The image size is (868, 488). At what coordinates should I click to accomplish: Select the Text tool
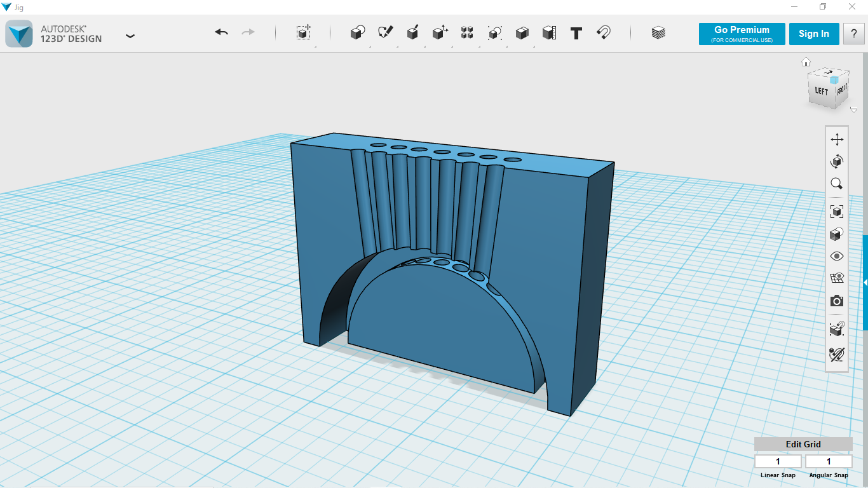click(576, 34)
